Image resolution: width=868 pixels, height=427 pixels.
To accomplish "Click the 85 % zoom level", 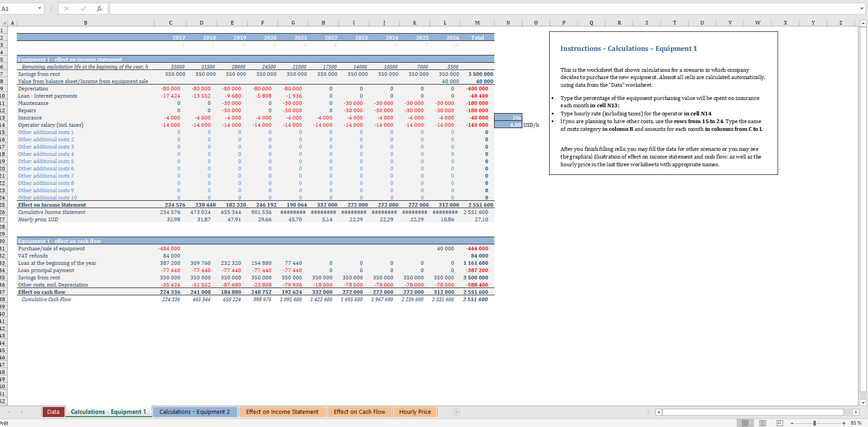I will [856, 423].
